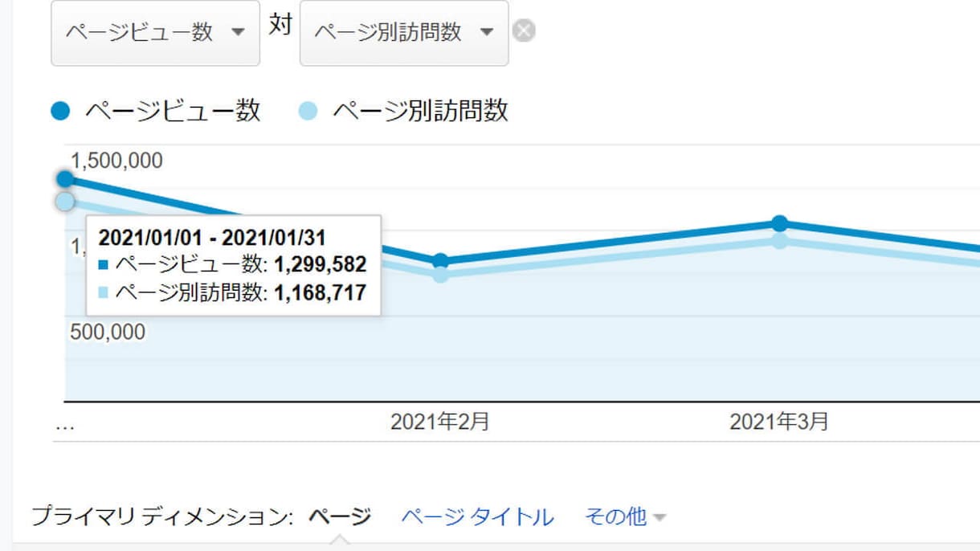Viewport: 980px width, 551px height.
Task: Click the ページビュー数 data point for 2021年3月
Action: tap(779, 223)
